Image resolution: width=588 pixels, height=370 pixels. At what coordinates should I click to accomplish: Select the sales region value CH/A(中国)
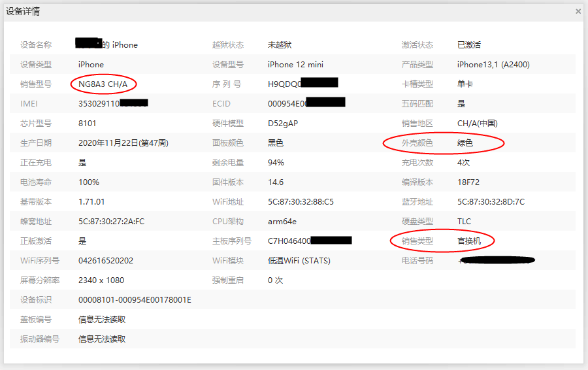pos(478,124)
